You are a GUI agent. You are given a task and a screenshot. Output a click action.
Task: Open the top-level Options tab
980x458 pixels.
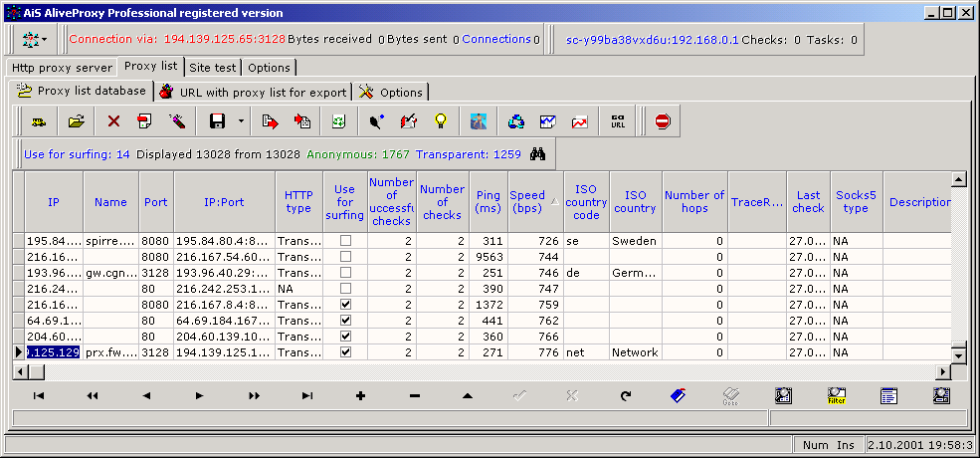pos(269,68)
